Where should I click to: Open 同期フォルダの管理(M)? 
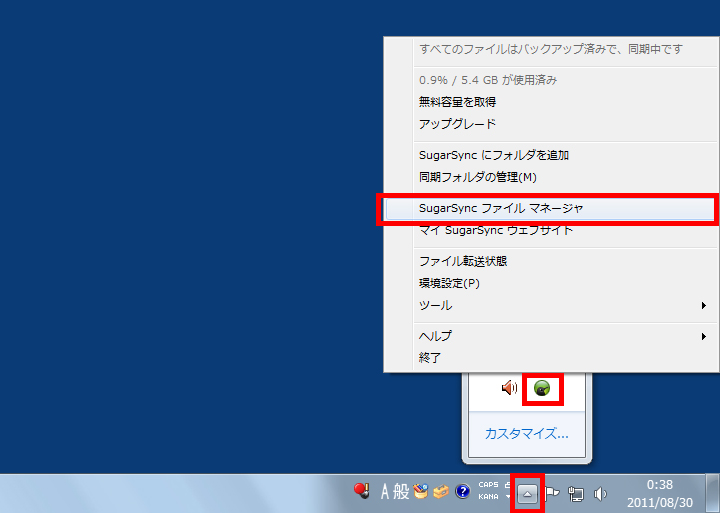pyautogui.click(x=551, y=177)
